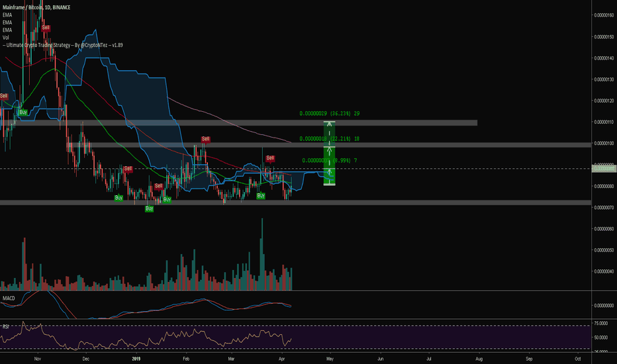Click the 2019 label on time axis
The image size is (617, 364).
pos(136,359)
